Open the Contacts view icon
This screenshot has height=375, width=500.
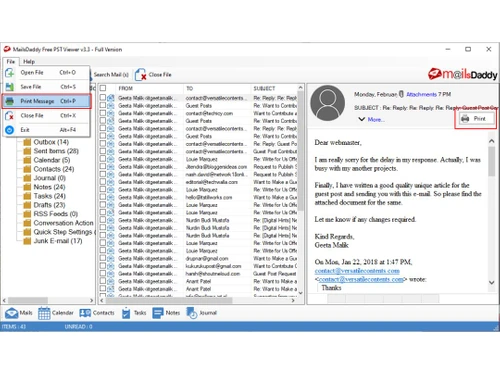85,313
